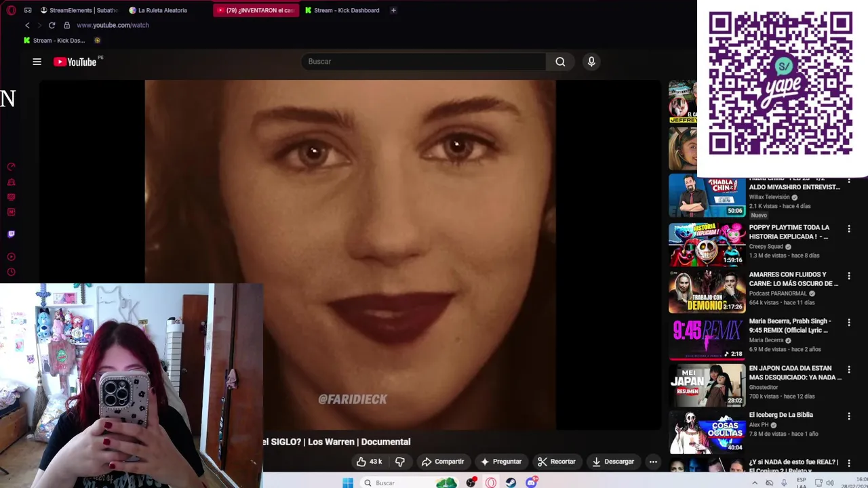Go back with the browser arrow
The height and width of the screenshot is (488, 868).
pyautogui.click(x=27, y=25)
